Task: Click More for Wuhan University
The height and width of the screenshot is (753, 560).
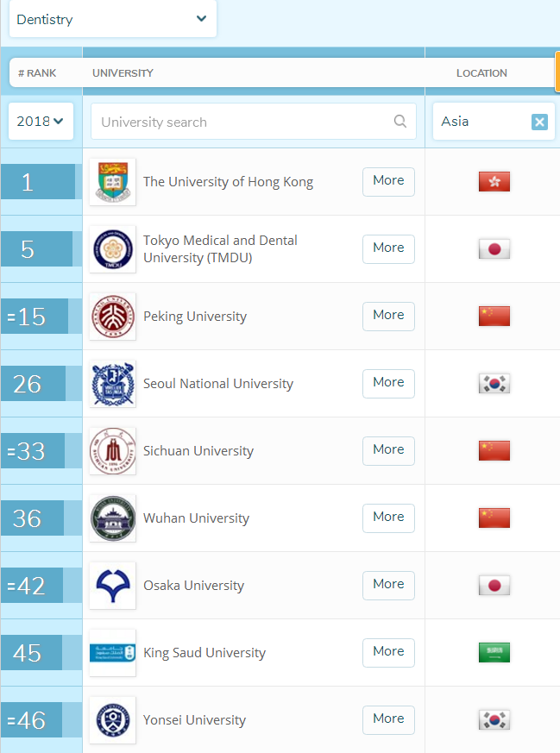Action: (x=388, y=518)
